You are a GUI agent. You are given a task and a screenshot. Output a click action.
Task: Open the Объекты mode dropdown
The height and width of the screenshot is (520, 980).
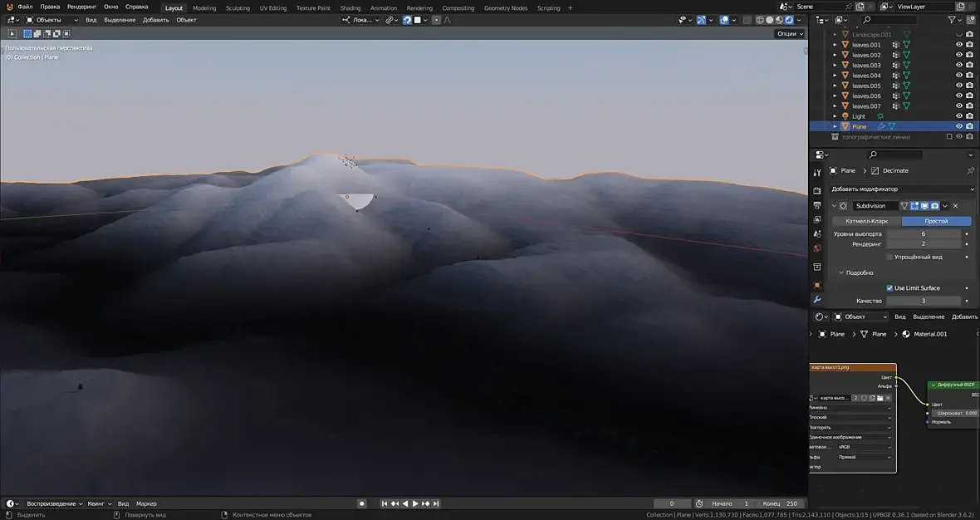(x=51, y=20)
